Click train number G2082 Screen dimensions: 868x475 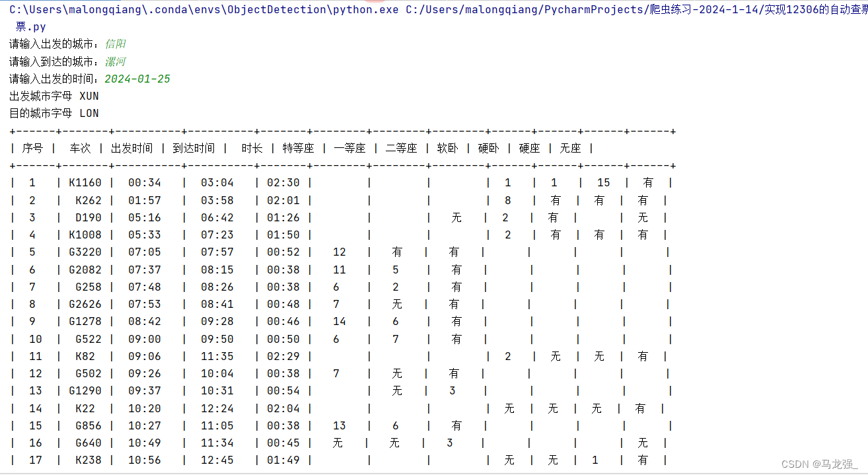coord(85,270)
